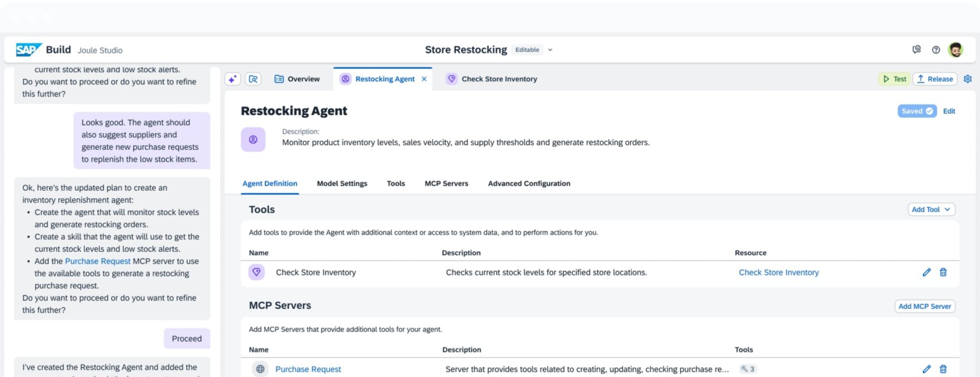This screenshot has height=377, width=980.
Task: Click the notifications icon in header
Action: [917, 50]
